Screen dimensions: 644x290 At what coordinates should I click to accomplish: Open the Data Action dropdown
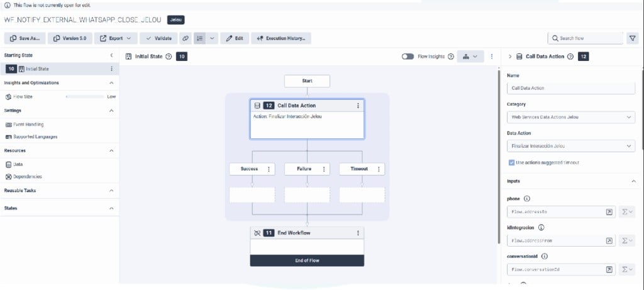571,146
